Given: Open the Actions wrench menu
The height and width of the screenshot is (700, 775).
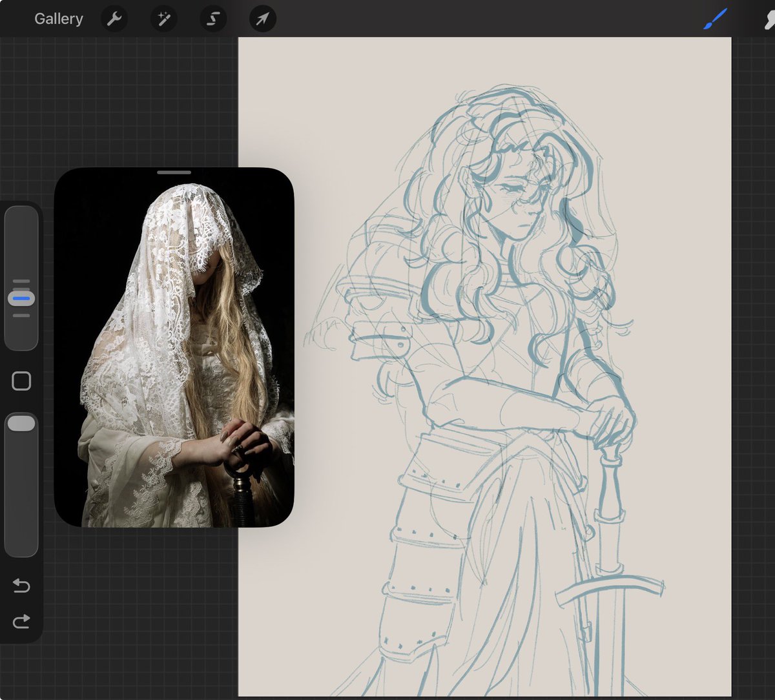Looking at the screenshot, I should click(114, 19).
